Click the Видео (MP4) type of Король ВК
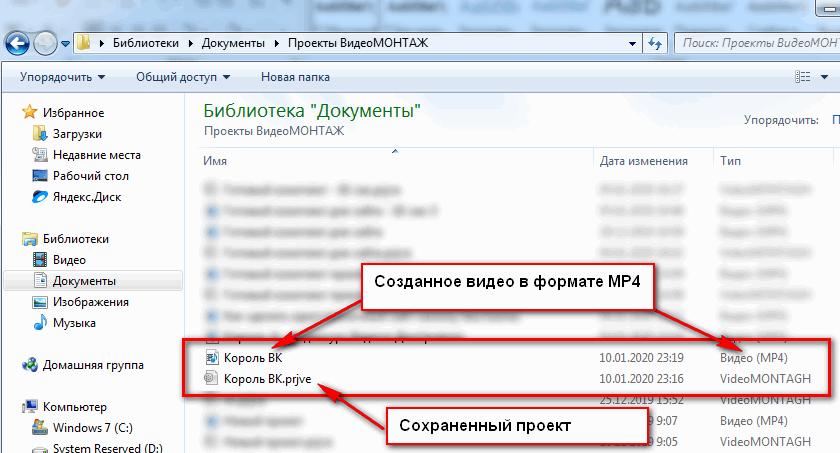The height and width of the screenshot is (453, 840). point(754,358)
